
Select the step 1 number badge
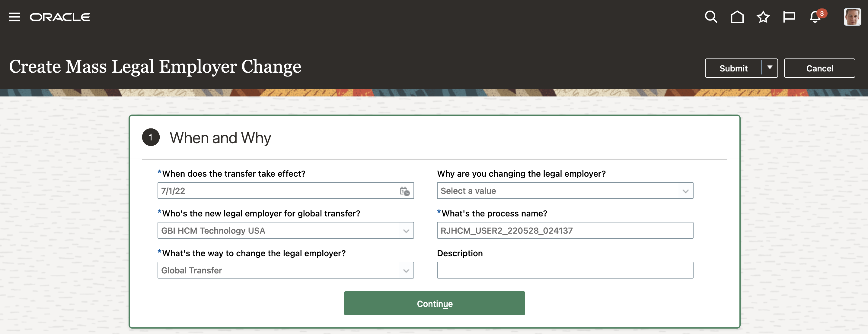[151, 137]
